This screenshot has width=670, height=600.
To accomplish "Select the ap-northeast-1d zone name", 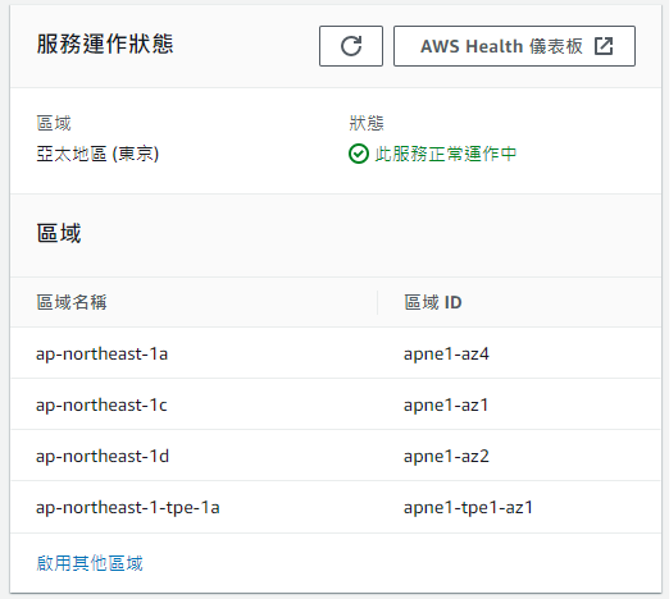I will click(x=103, y=456).
